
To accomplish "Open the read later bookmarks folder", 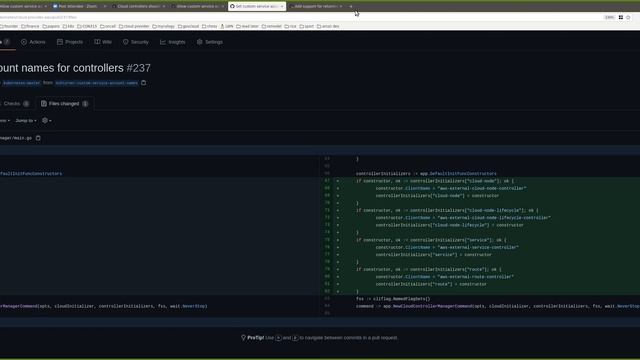I will 247,26.
